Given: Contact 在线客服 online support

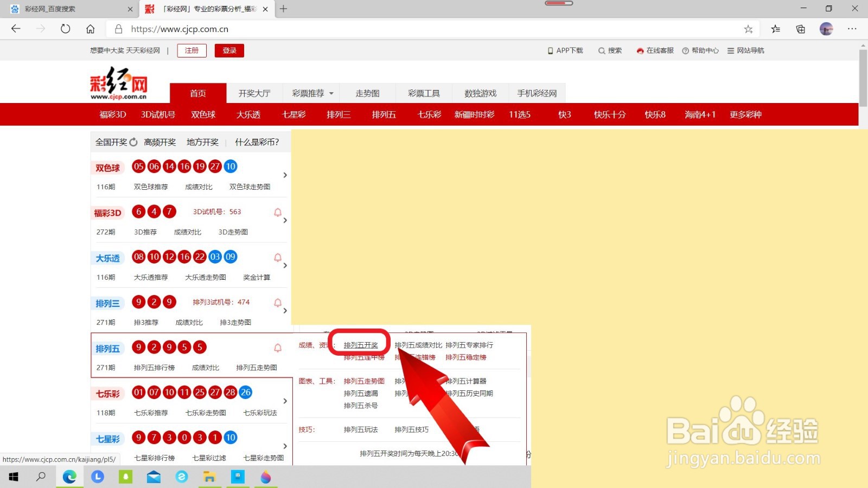Looking at the screenshot, I should [x=655, y=50].
